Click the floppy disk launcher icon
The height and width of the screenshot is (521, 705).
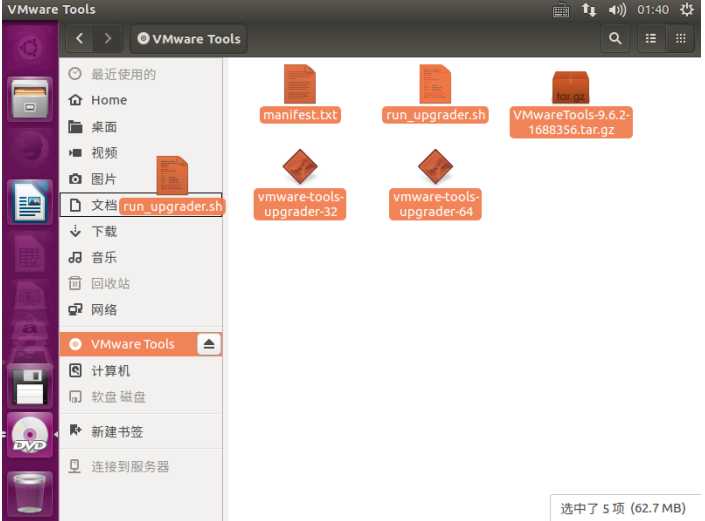30,387
